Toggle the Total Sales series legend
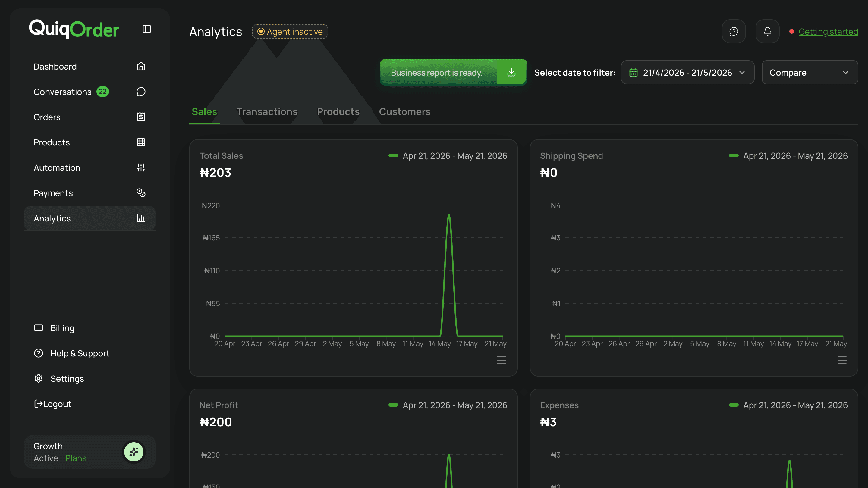Image resolution: width=868 pixels, height=488 pixels. pyautogui.click(x=448, y=156)
